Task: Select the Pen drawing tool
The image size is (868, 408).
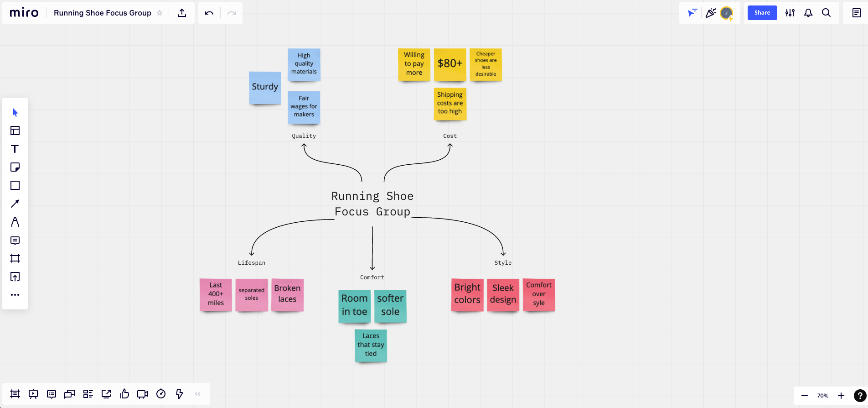Action: (x=15, y=222)
